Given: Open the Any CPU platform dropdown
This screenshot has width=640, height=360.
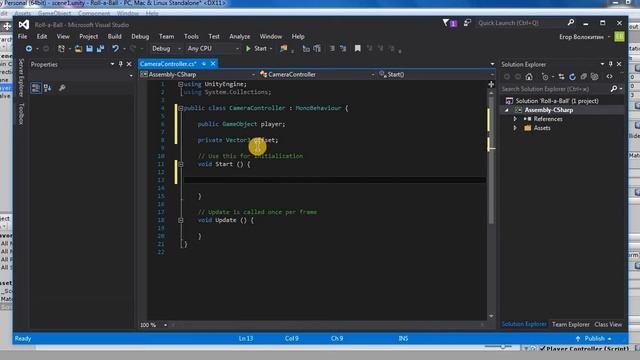Looking at the screenshot, I should [x=213, y=49].
